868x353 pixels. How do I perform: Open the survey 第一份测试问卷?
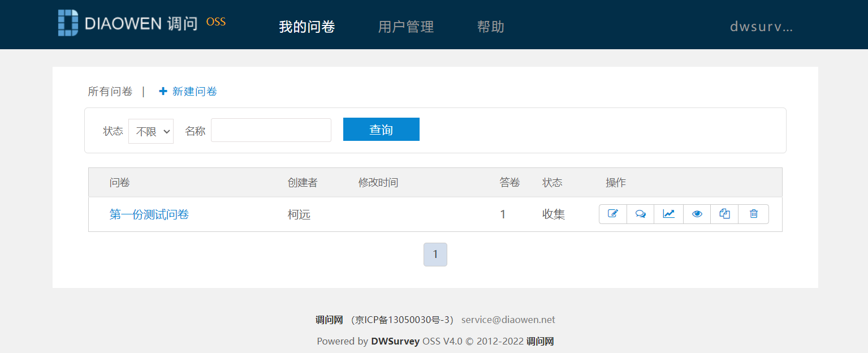(149, 214)
